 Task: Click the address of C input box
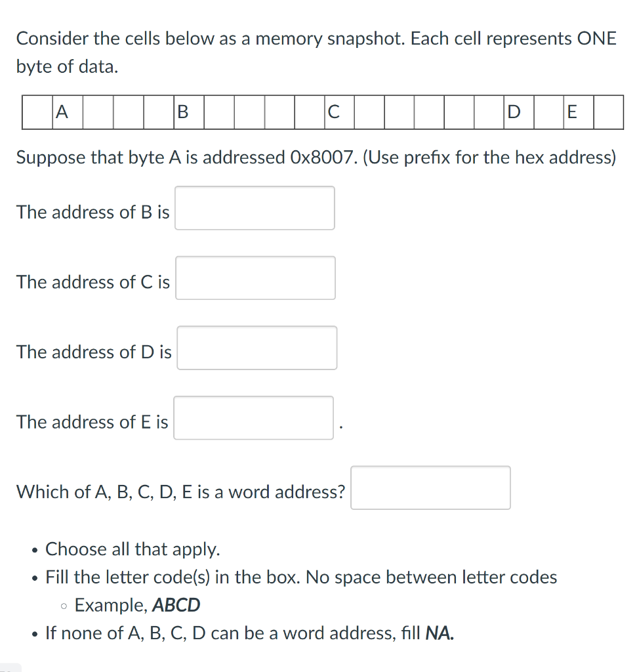point(255,278)
